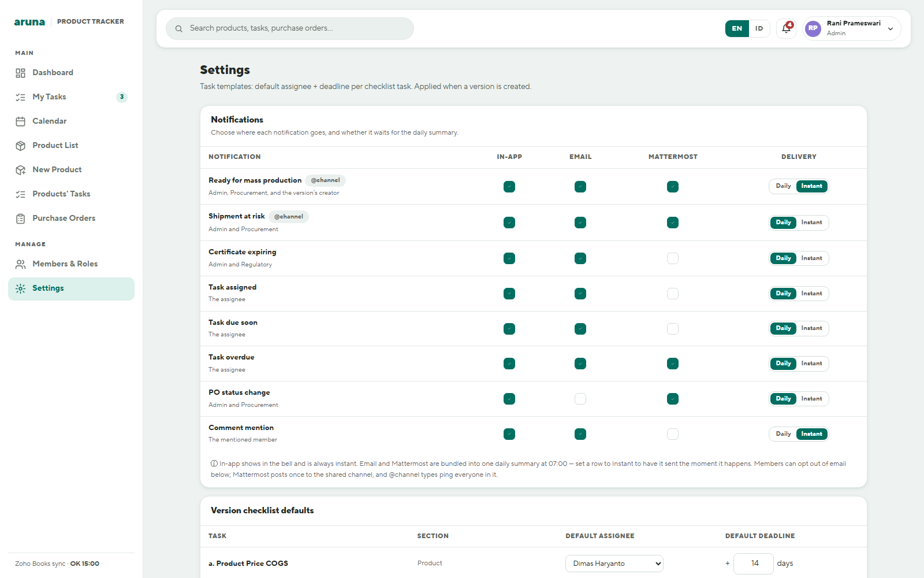
Task: Click the Members & Roles people icon
Action: point(21,264)
